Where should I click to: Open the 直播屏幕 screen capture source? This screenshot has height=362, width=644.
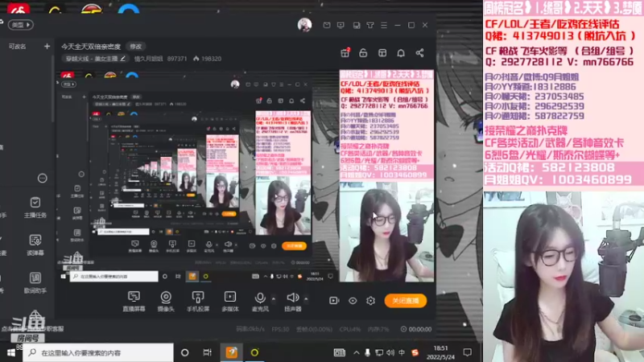pos(134,301)
